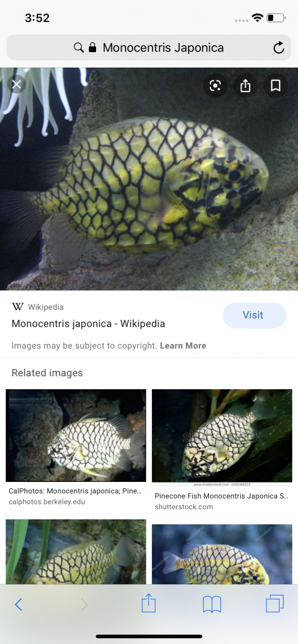Screen dimensions: 298x644
Task: Open the Learn More copyright link
Action: 183,346
